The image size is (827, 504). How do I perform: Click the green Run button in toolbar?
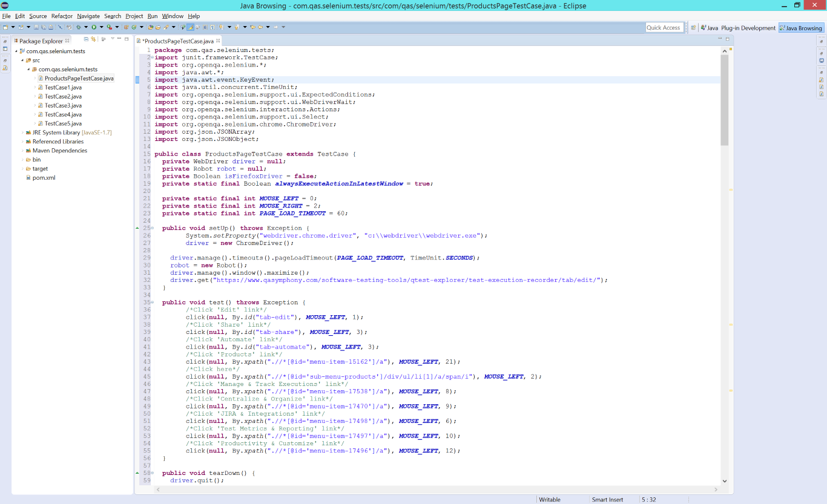pos(94,27)
